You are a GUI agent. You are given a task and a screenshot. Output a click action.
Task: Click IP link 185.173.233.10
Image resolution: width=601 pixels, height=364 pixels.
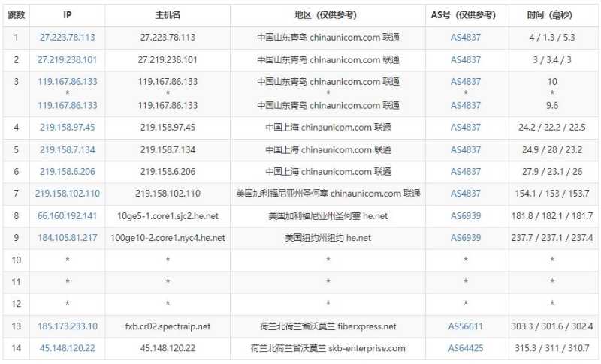[67, 326]
